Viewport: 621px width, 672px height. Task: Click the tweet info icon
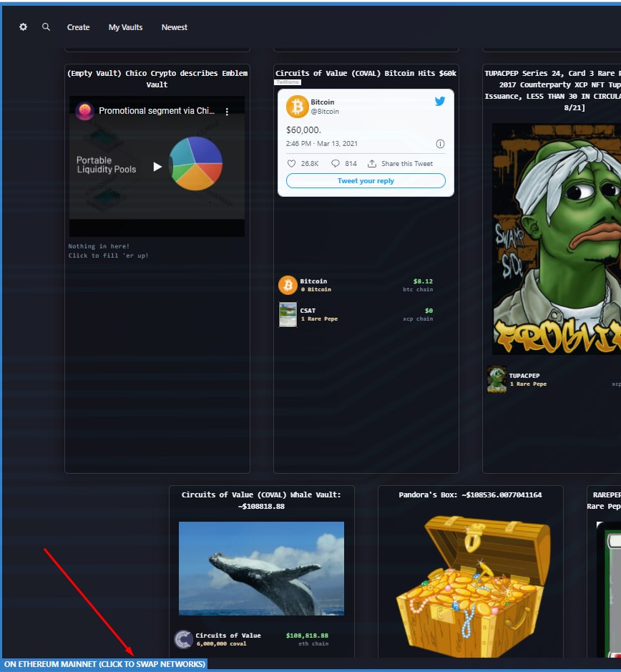click(440, 144)
